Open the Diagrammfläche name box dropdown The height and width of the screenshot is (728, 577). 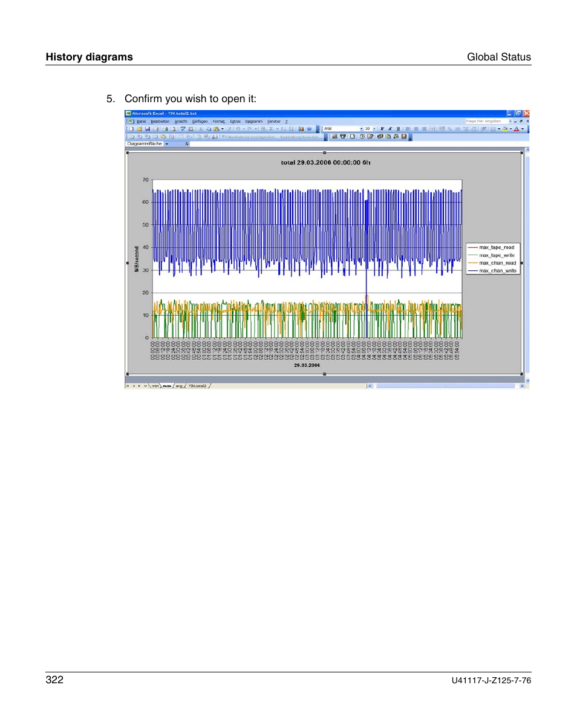pyautogui.click(x=167, y=144)
